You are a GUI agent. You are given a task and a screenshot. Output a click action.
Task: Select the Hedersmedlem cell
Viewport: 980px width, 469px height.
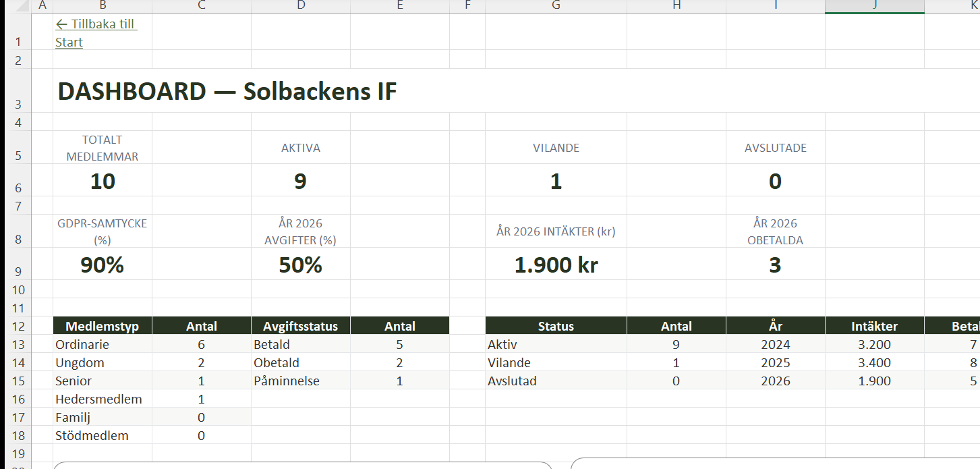point(99,399)
